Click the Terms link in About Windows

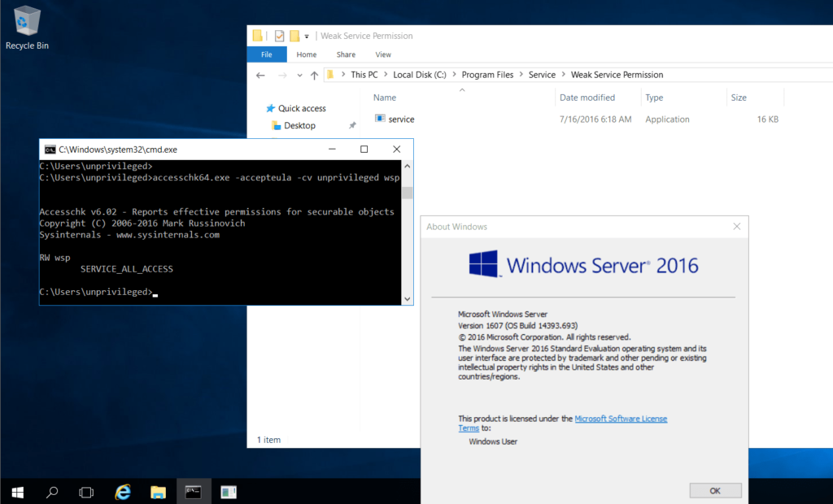point(469,428)
